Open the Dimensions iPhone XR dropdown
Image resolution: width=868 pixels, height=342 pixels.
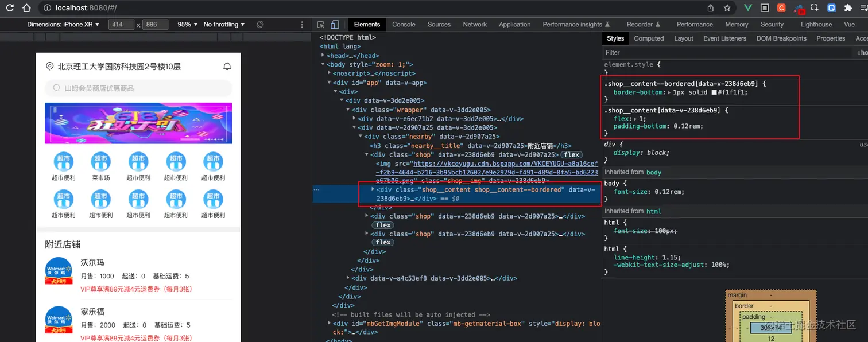(64, 25)
